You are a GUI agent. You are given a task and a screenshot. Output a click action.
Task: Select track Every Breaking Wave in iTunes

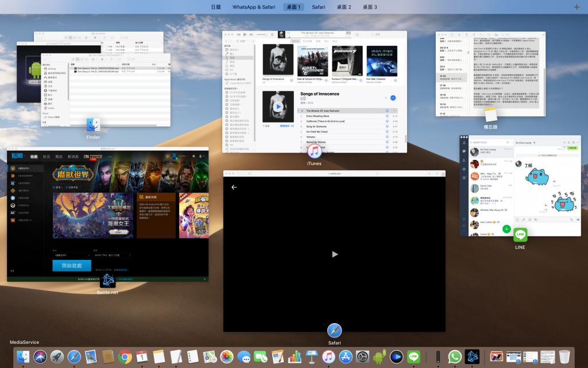(347, 116)
